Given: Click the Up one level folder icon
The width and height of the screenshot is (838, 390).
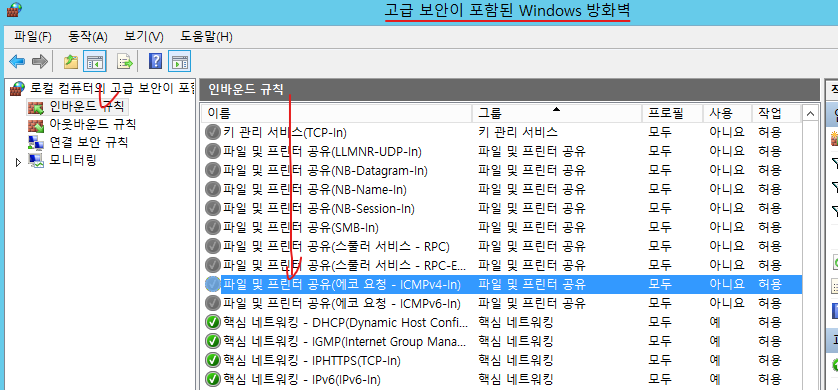Looking at the screenshot, I should [71, 62].
